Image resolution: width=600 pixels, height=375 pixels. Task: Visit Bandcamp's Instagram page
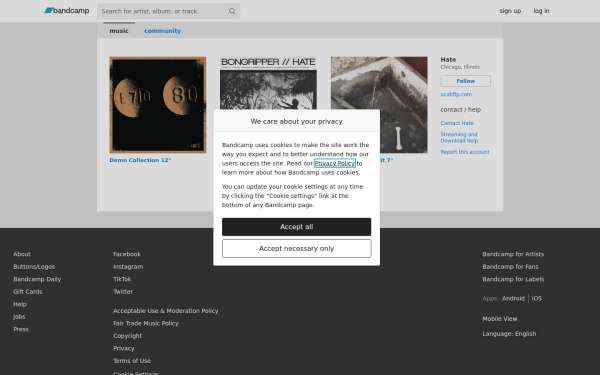pos(128,267)
